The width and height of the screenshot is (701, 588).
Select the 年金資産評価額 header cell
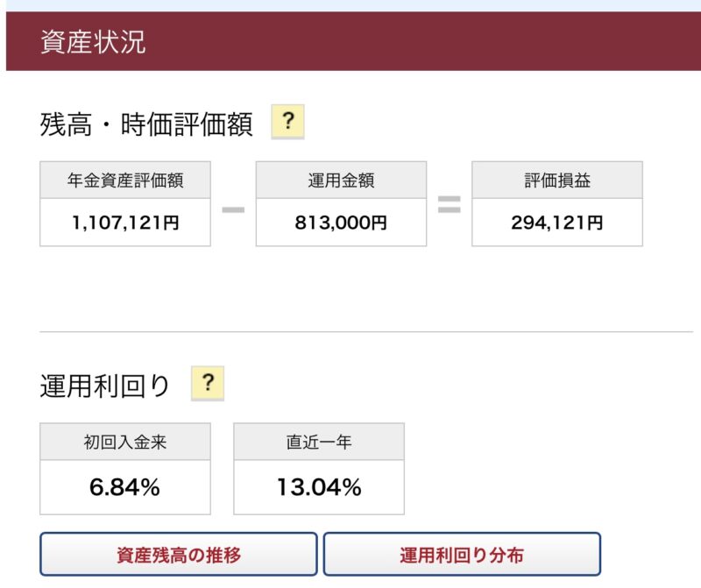pyautogui.click(x=125, y=181)
